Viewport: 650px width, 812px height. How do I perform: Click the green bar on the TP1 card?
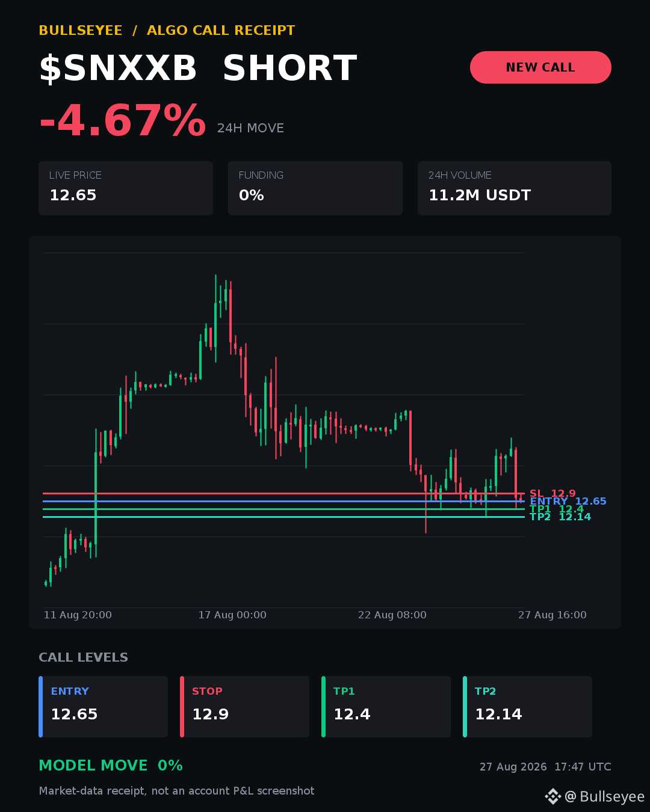pos(323,707)
